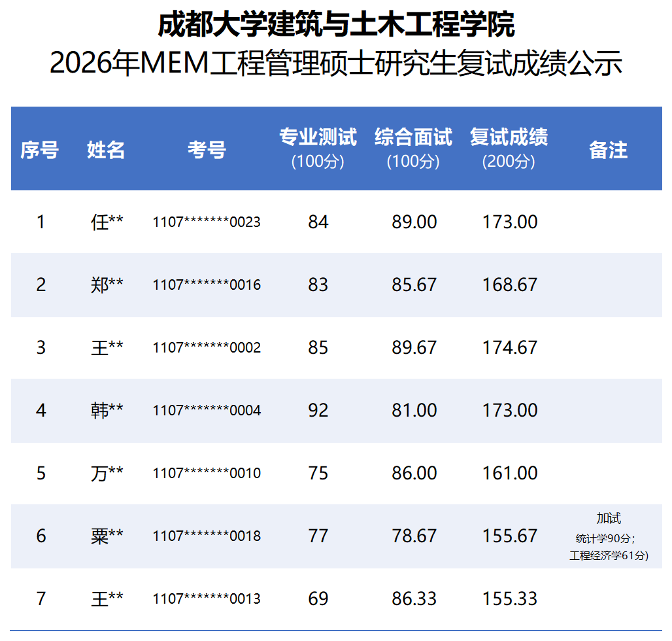Click the 姓名 column header
672x641 pixels.
pyautogui.click(x=106, y=150)
